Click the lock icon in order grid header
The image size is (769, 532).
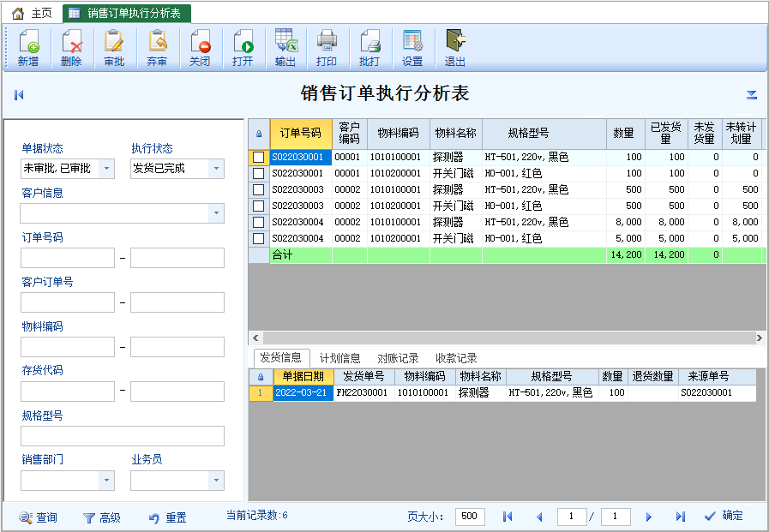[259, 134]
